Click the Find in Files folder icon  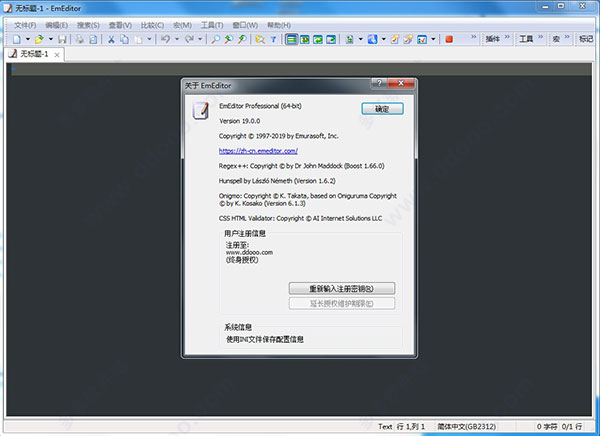(260, 39)
